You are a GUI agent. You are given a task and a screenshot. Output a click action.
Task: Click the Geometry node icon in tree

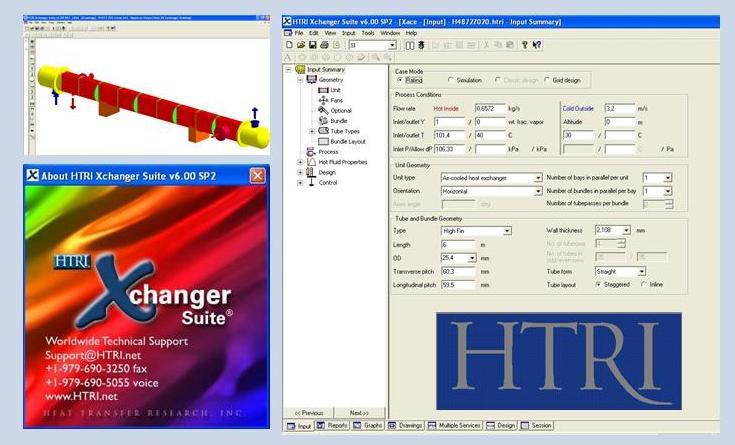coord(311,80)
